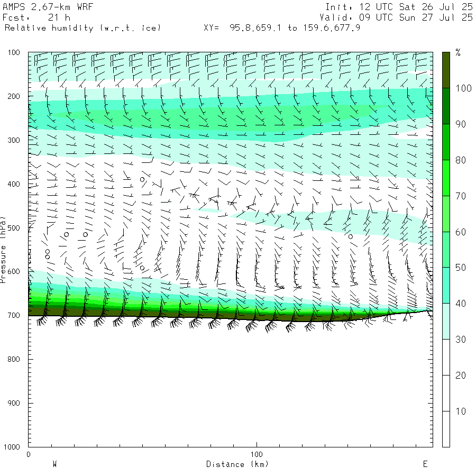Click the colorbar label "80"
The height and width of the screenshot is (476, 476).
[x=461, y=160]
